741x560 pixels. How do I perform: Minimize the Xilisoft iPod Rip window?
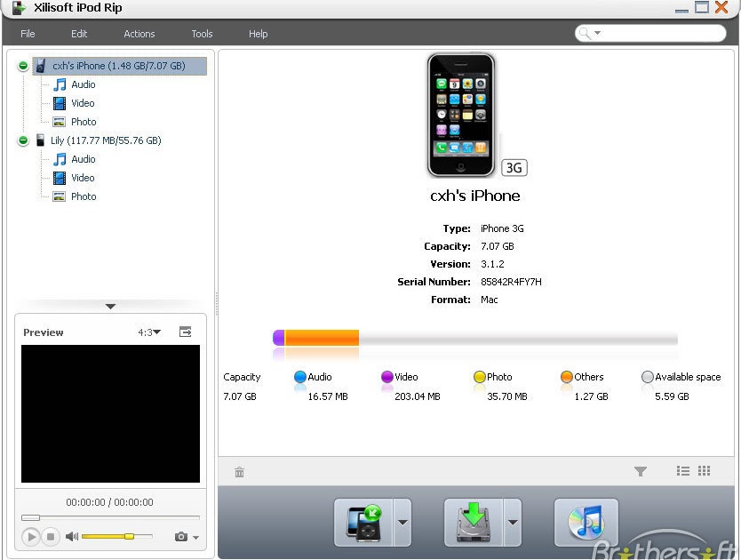(681, 9)
